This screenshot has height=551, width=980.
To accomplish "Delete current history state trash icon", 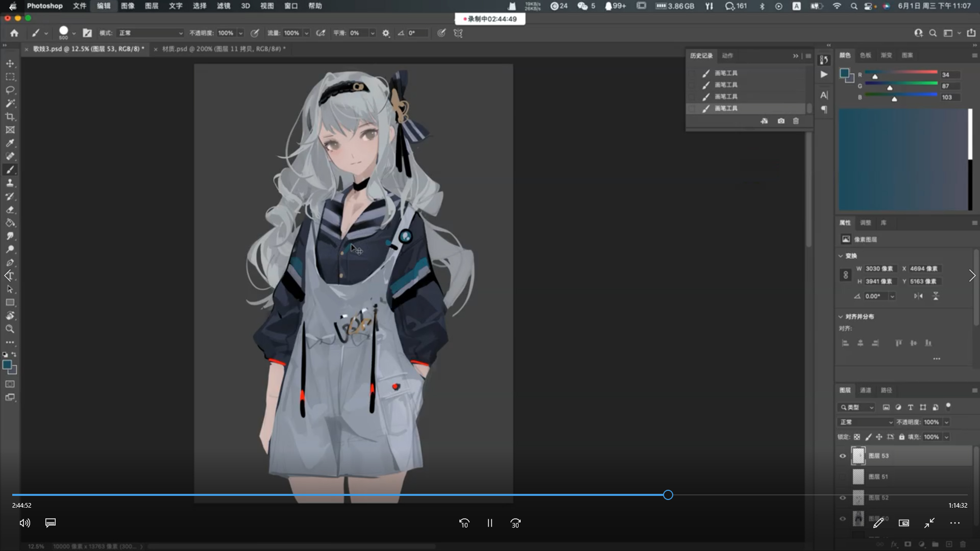I will pos(796,121).
